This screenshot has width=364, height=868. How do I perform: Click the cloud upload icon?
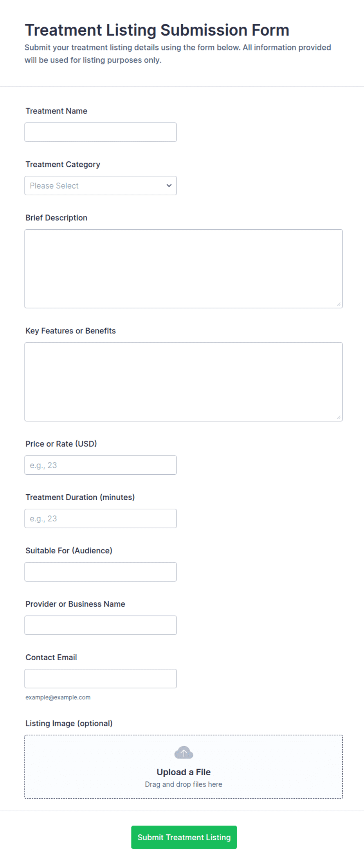184,752
